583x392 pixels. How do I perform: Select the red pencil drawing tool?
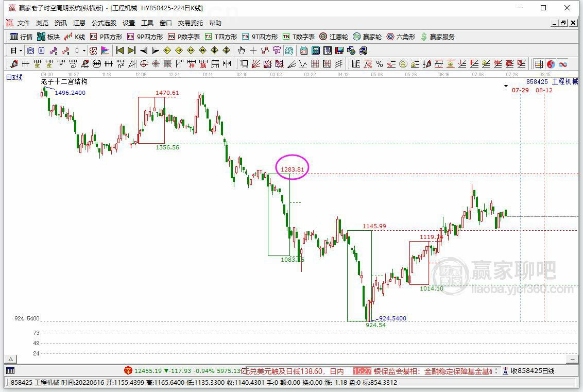tap(14, 64)
